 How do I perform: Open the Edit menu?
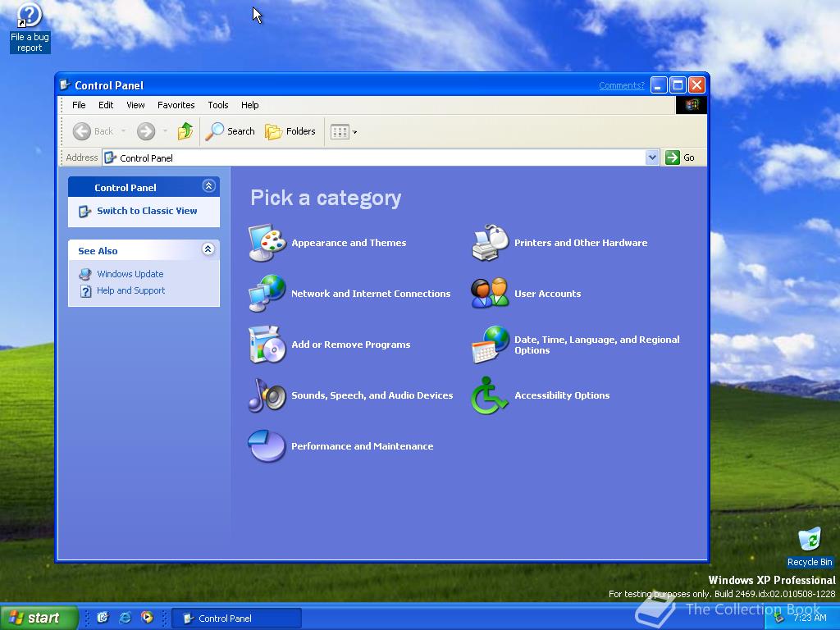(106, 105)
